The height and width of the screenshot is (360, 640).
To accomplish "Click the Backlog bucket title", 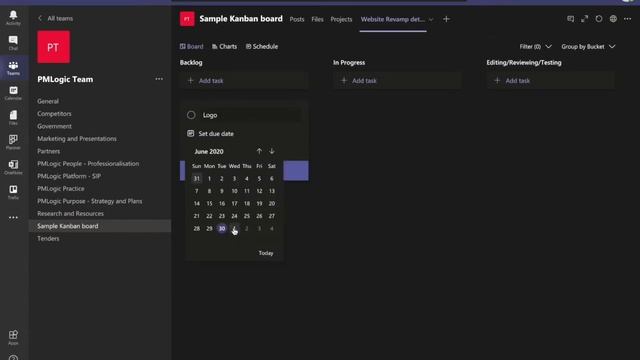I will pos(191,62).
